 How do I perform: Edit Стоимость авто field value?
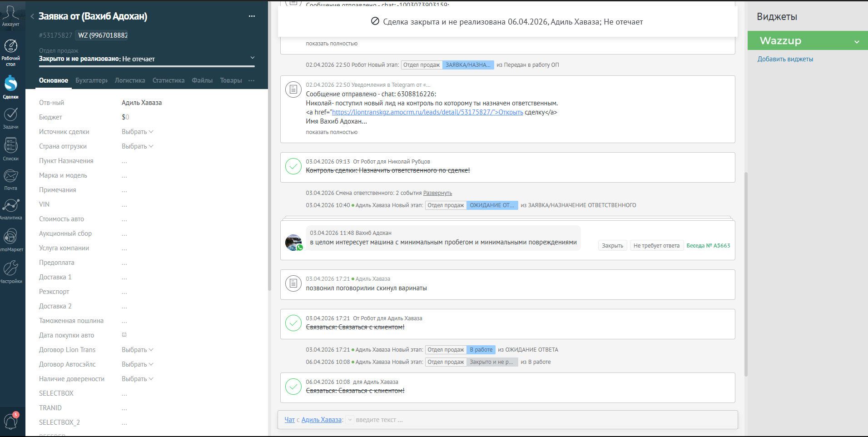pos(124,219)
